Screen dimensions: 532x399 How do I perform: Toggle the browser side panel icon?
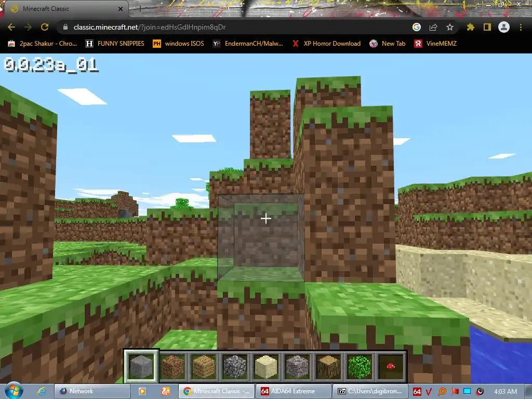(x=487, y=27)
